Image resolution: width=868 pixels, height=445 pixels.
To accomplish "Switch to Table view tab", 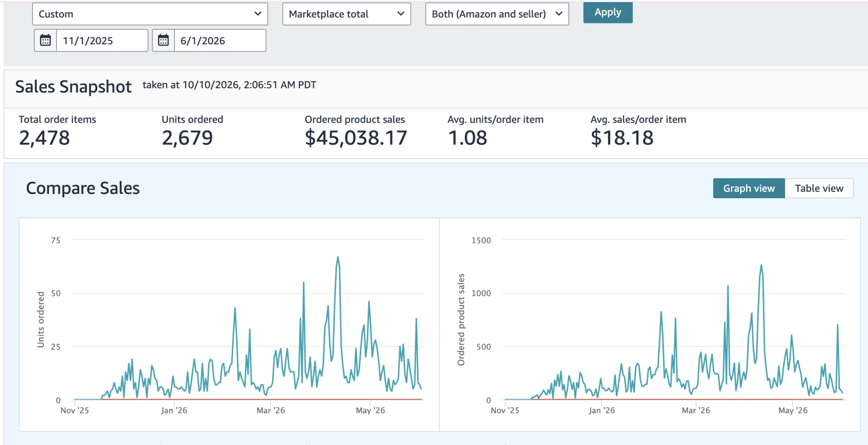I will 819,188.
